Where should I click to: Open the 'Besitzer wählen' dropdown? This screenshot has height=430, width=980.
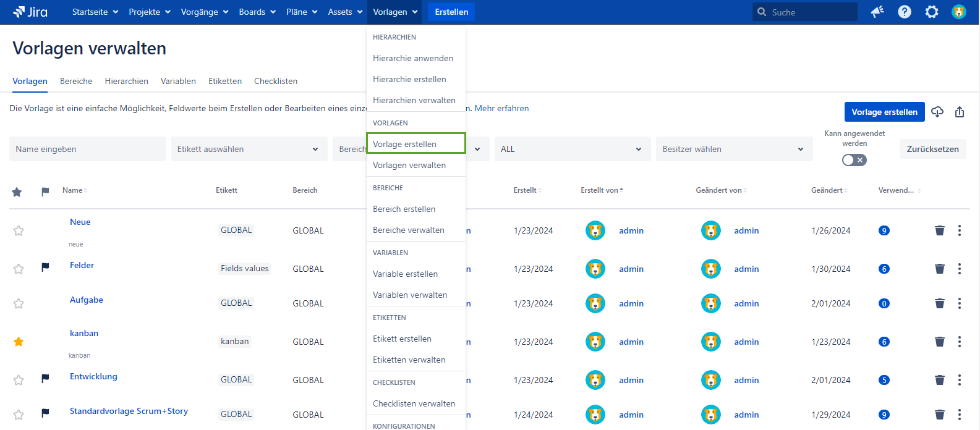click(x=733, y=149)
